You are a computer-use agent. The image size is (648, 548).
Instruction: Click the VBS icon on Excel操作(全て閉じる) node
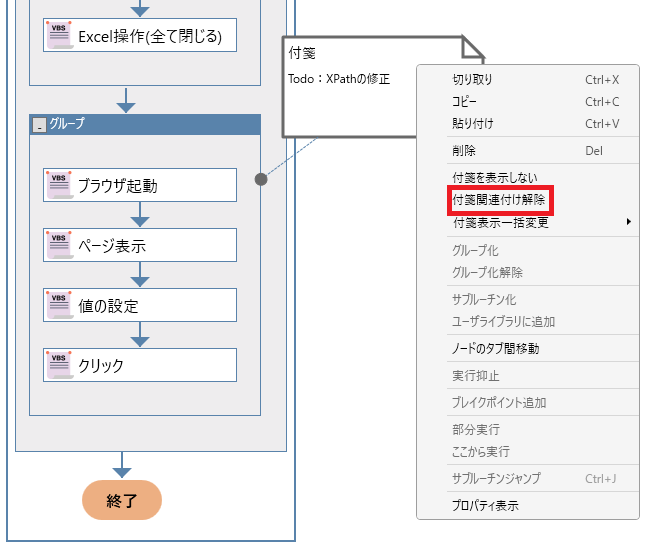pyautogui.click(x=58, y=36)
